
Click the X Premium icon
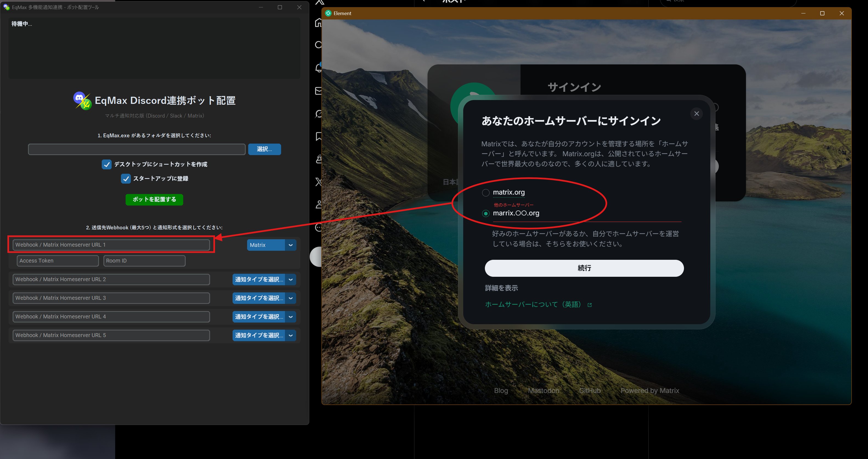pos(318,182)
